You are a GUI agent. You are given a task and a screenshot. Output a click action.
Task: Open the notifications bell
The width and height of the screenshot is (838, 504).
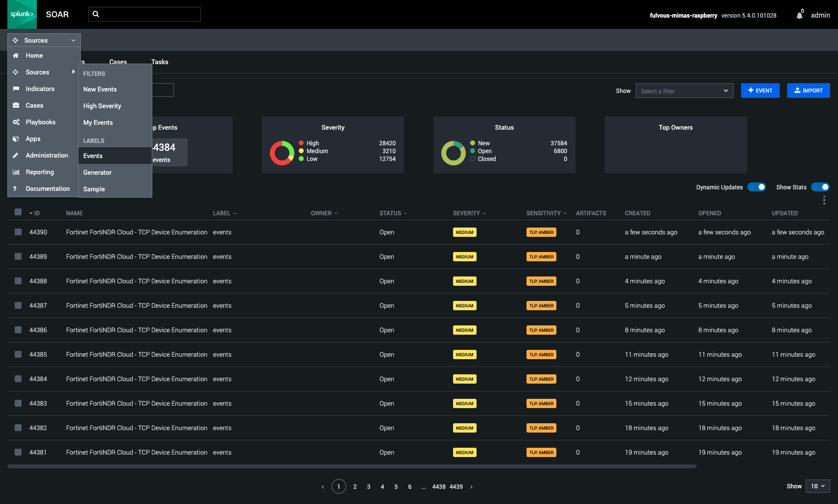point(800,15)
